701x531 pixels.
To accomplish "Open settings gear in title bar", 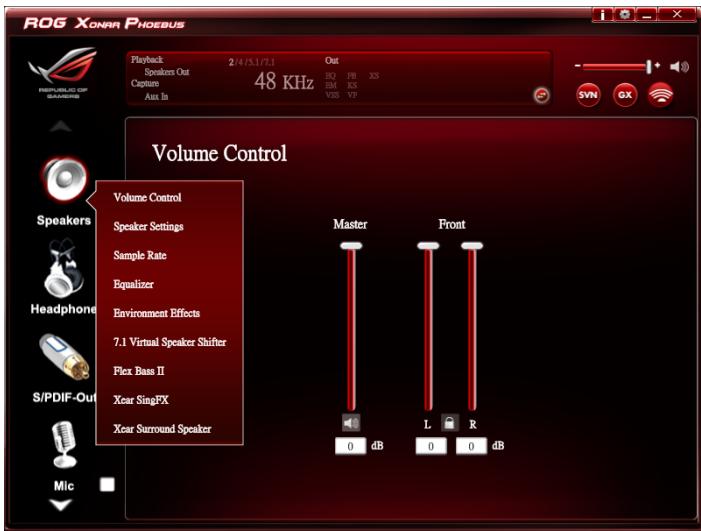I will pyautogui.click(x=625, y=15).
